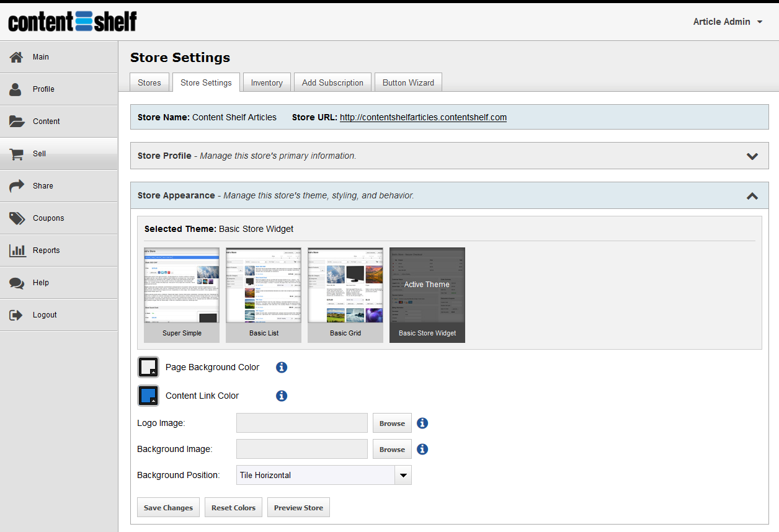Open the Sell menu item
779x532 pixels.
pyautogui.click(x=59, y=154)
